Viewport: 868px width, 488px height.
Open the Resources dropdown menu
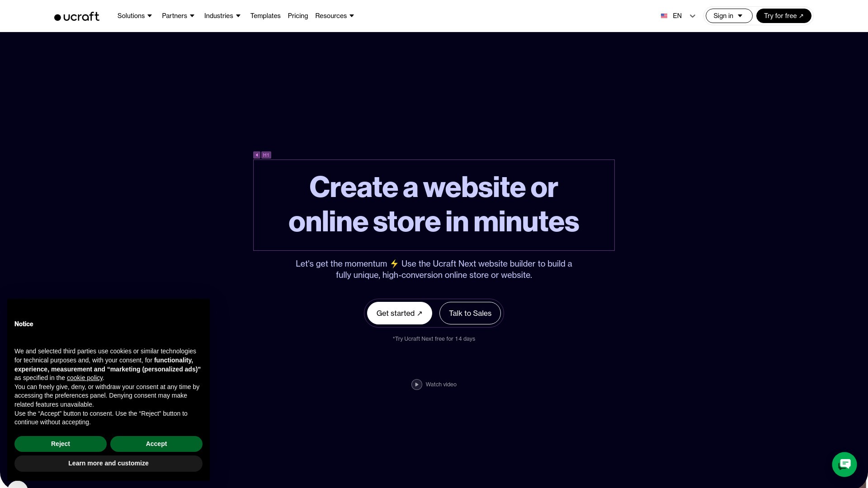point(335,16)
